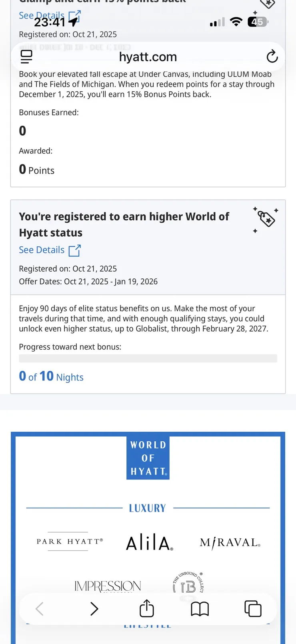The image size is (296, 644).
Task: Open Safari bookmarks book icon
Action: (200, 609)
